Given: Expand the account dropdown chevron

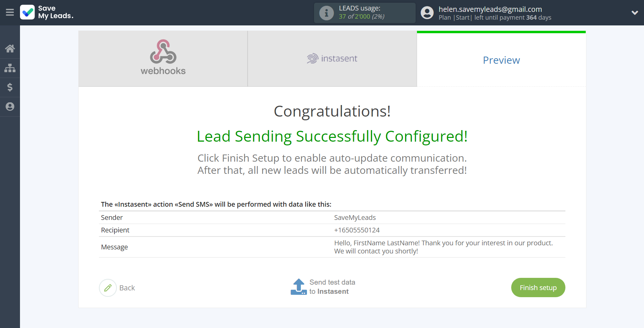Looking at the screenshot, I should (x=635, y=13).
